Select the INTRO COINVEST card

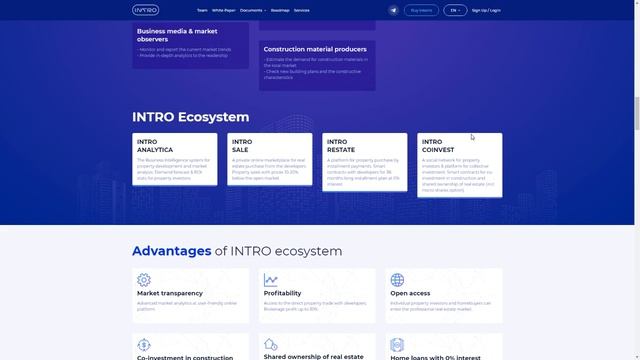(460, 165)
